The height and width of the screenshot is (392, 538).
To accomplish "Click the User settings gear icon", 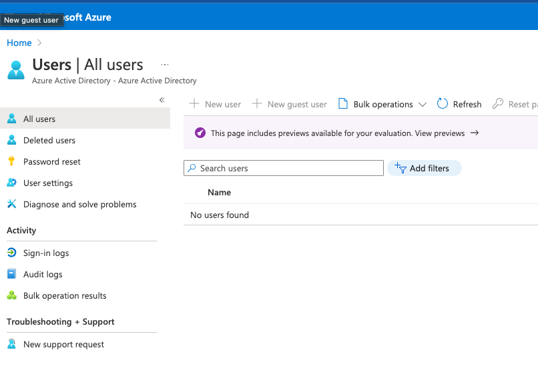I will 11,183.
